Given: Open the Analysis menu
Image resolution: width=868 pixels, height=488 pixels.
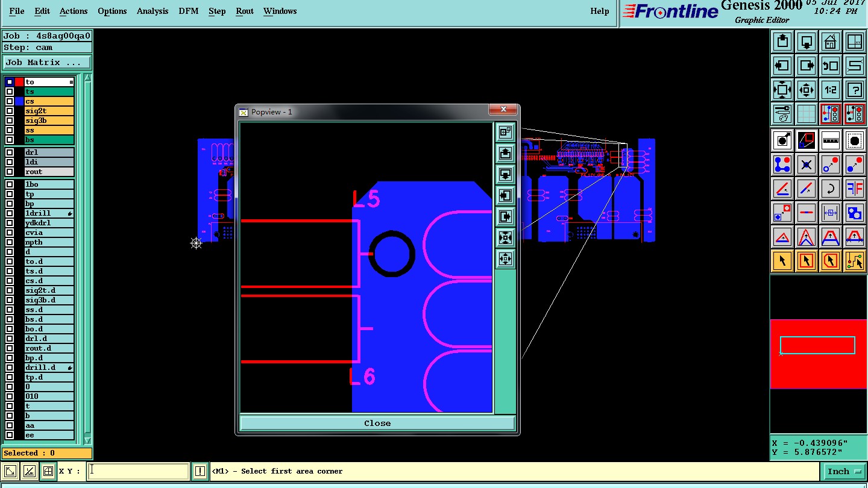Looking at the screenshot, I should pyautogui.click(x=153, y=11).
